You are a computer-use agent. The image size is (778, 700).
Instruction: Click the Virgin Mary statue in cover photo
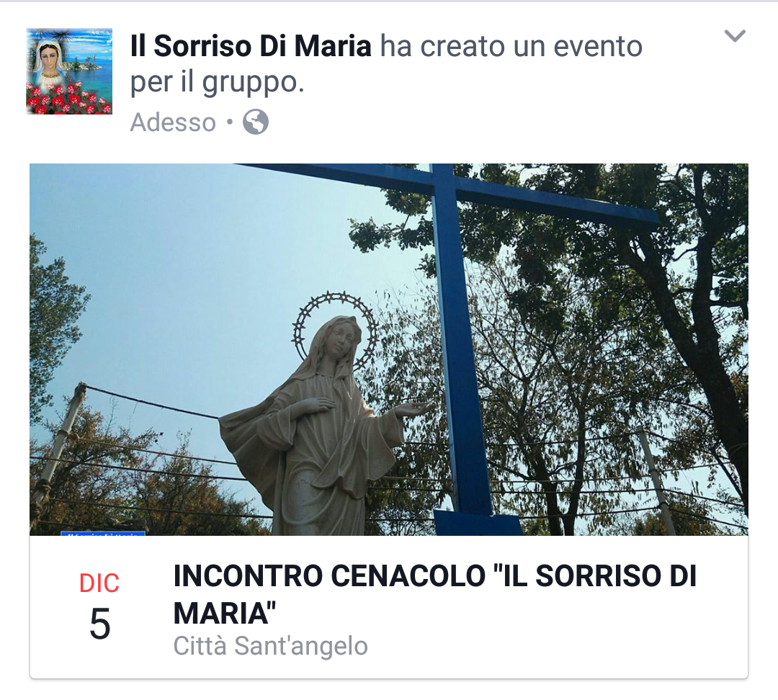pyautogui.click(x=318, y=426)
